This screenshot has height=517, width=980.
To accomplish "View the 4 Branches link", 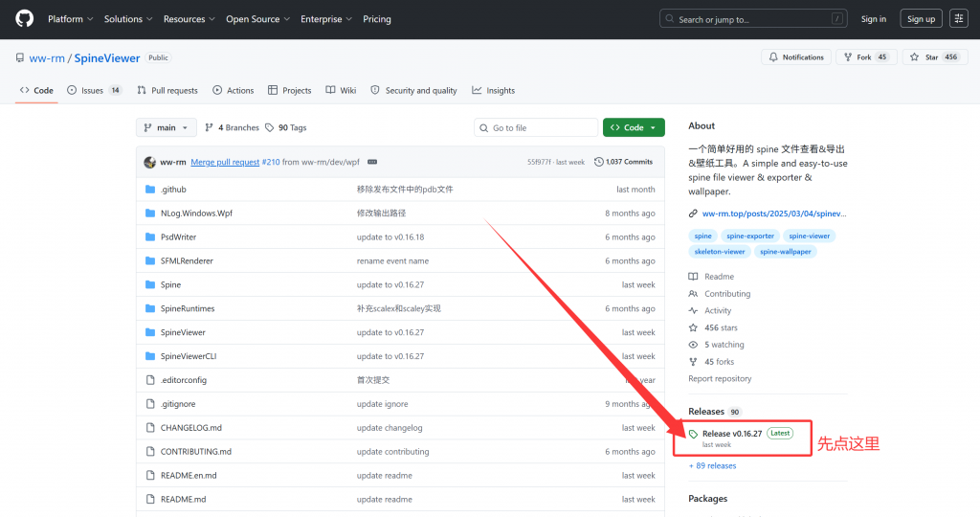I will coord(232,127).
